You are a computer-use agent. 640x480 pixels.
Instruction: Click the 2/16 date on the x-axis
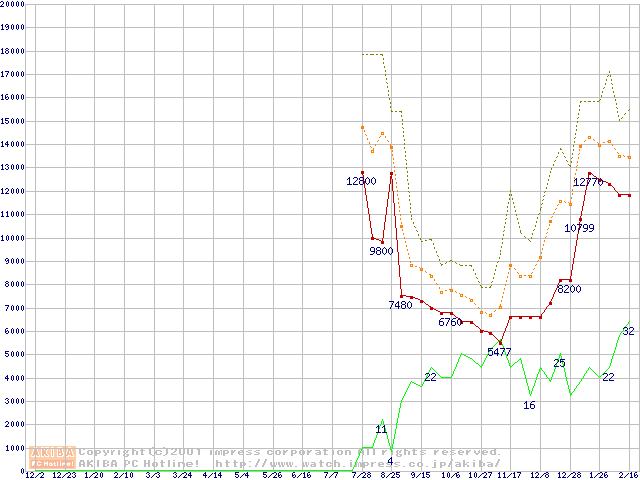[x=628, y=475]
